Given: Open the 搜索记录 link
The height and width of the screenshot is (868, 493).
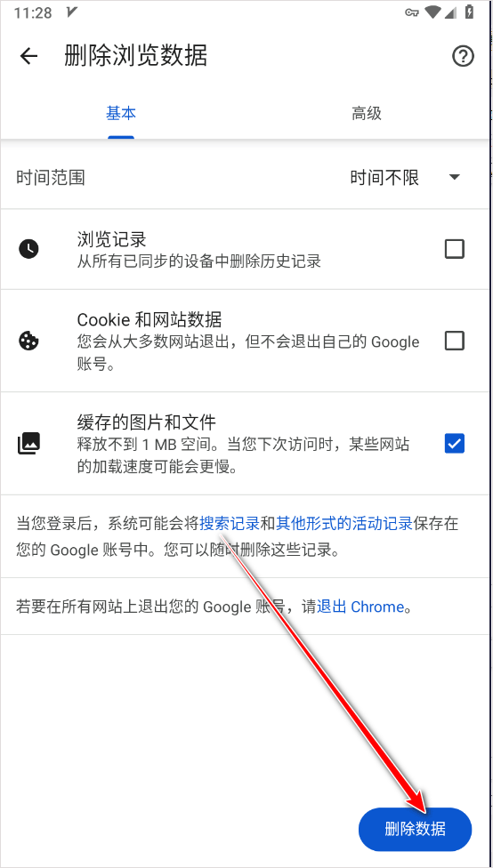Looking at the screenshot, I should [230, 523].
